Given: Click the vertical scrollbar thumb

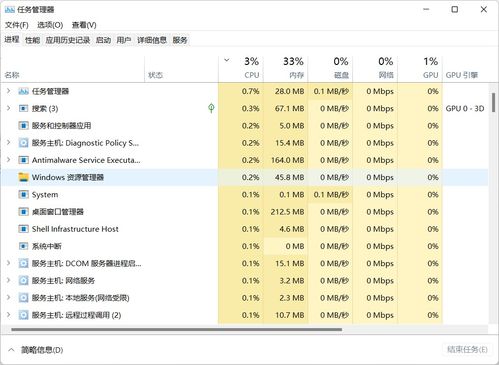Looking at the screenshot, I should [x=493, y=103].
